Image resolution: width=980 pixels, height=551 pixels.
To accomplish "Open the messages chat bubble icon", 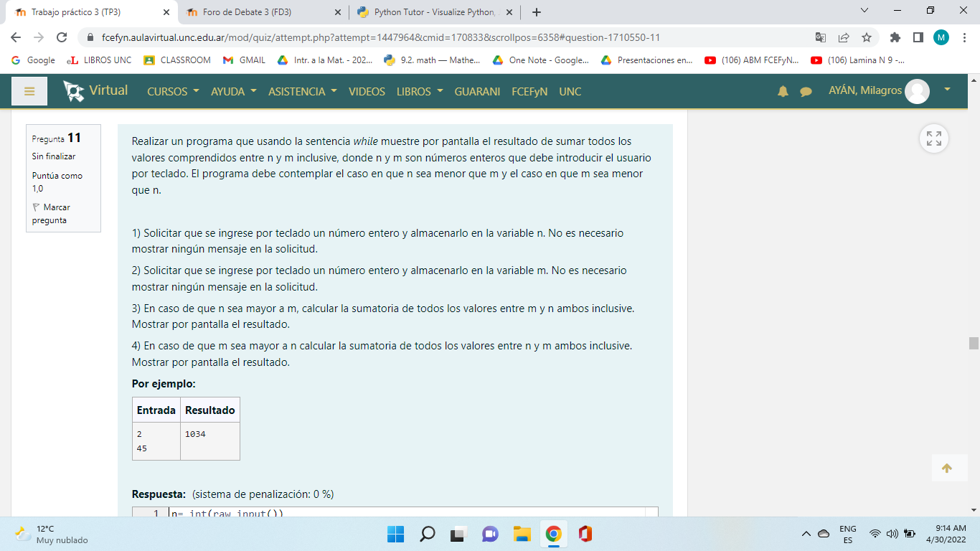I will 806,91.
